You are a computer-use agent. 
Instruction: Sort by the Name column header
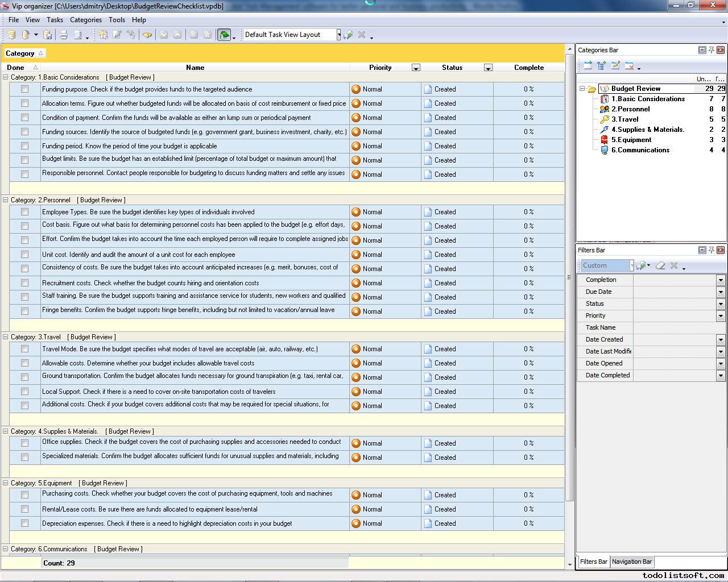(x=195, y=67)
